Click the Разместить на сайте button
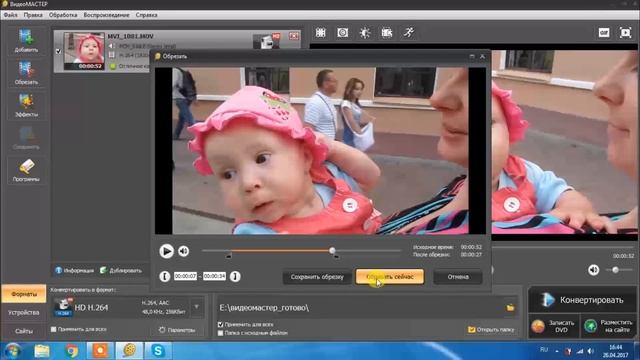The image size is (640, 360). click(609, 326)
